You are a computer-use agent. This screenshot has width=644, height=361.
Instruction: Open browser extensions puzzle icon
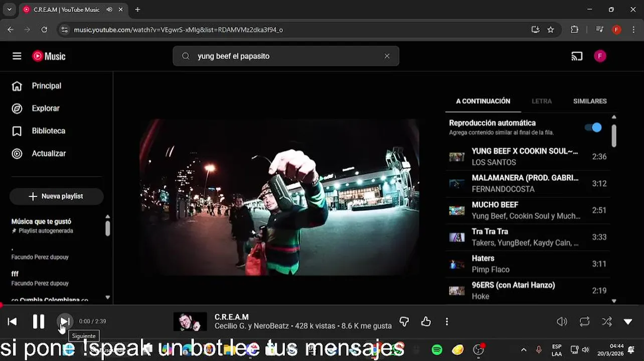point(575,30)
